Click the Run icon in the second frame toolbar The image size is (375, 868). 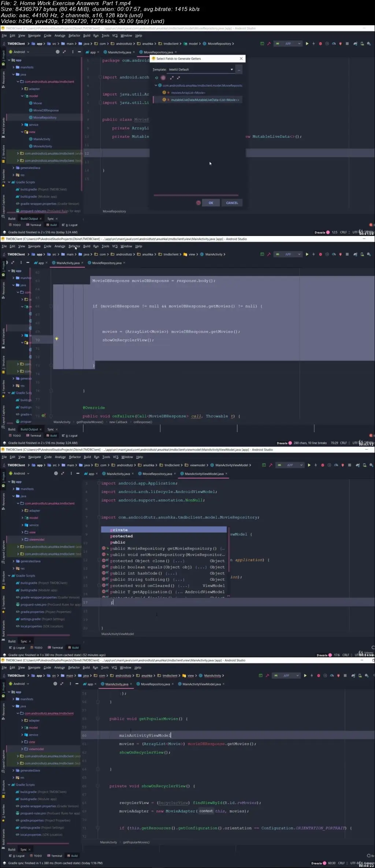pos(307,254)
